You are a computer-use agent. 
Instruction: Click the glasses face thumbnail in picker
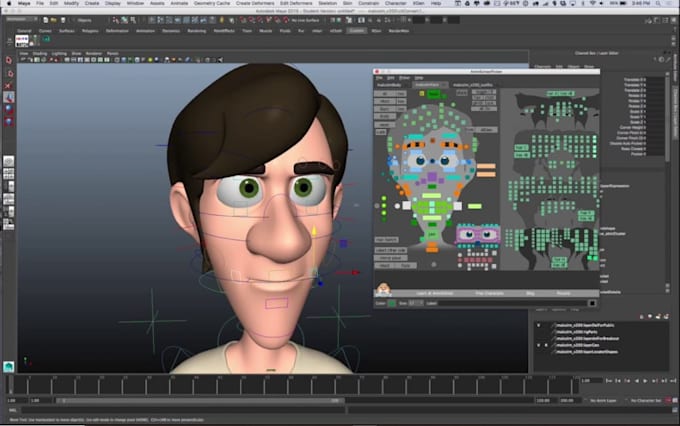point(478,235)
